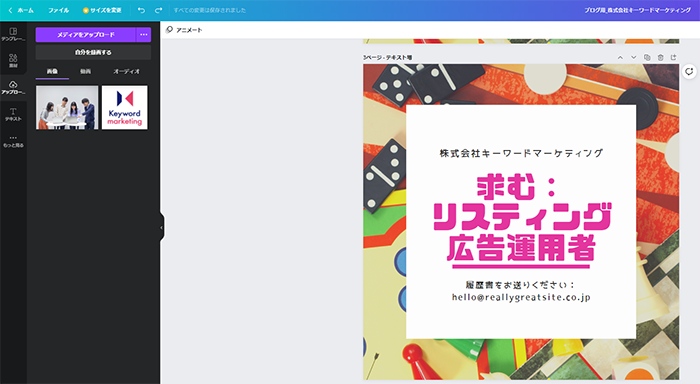Click the 自分を録画する record yourself button

[93, 52]
